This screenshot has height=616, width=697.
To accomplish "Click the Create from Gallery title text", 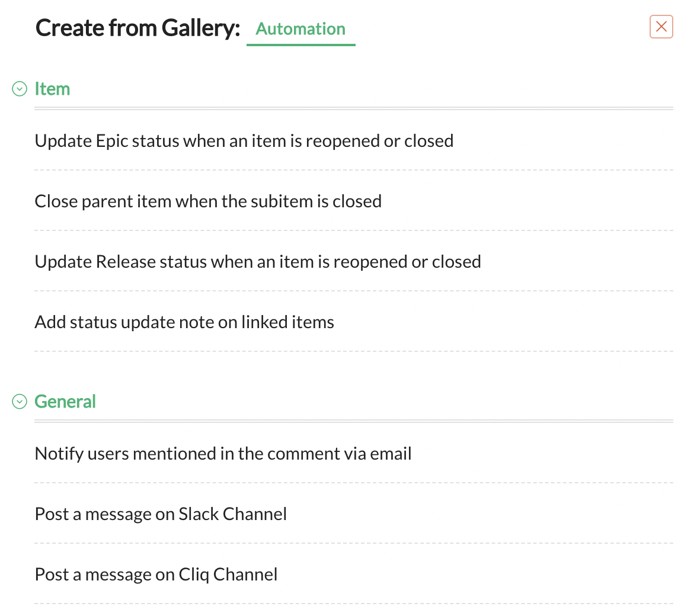I will [138, 28].
